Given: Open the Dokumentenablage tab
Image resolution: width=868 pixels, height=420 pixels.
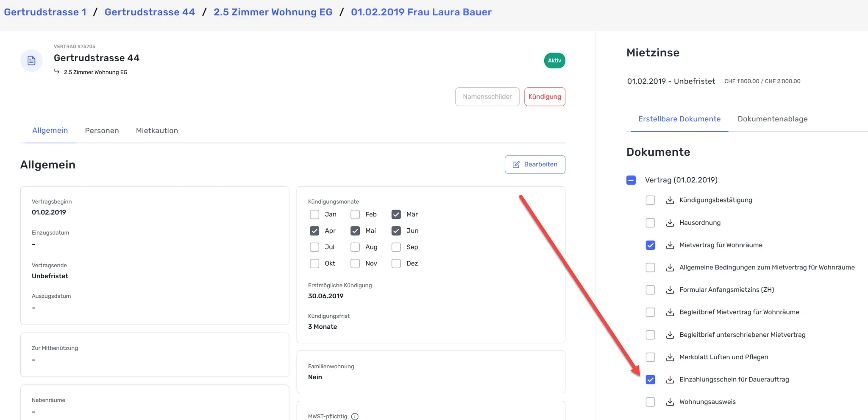Looking at the screenshot, I should click(x=773, y=119).
